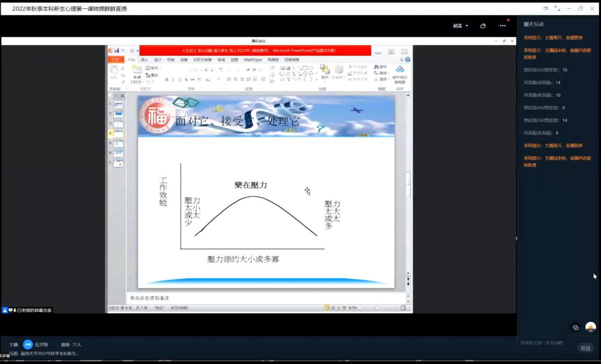Enter fullscreen with the expand arrows icon

click(557, 9)
